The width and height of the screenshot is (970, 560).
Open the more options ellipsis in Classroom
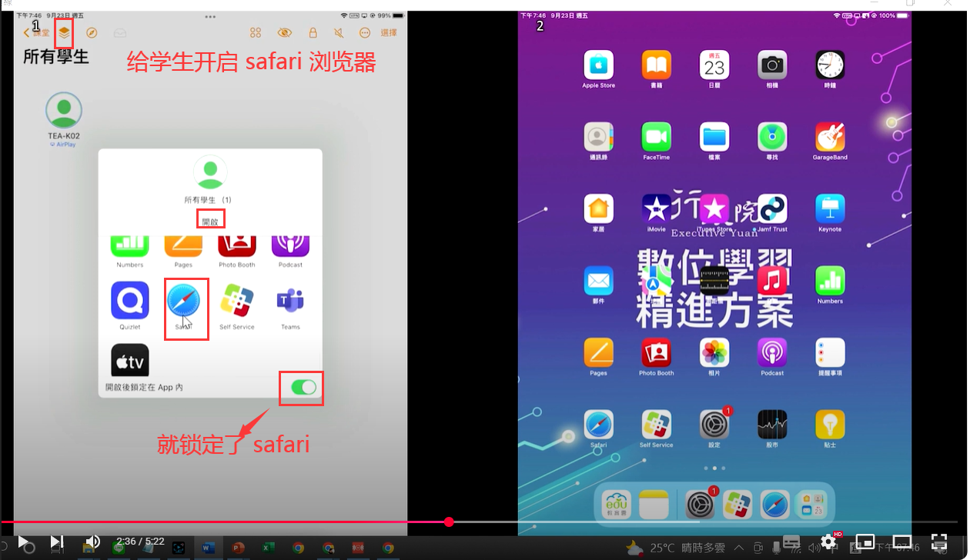click(365, 33)
